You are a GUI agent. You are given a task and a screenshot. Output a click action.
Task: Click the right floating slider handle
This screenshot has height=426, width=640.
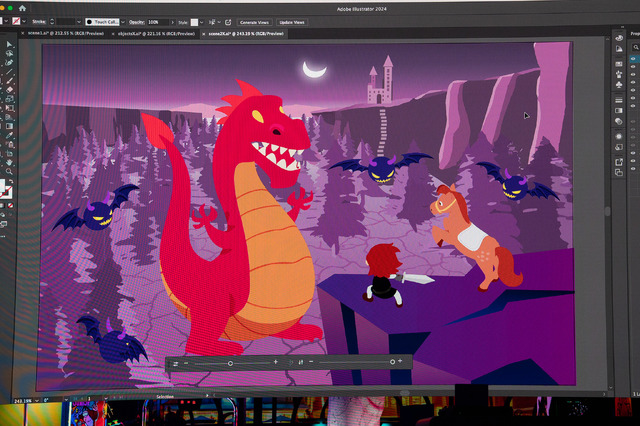point(392,362)
